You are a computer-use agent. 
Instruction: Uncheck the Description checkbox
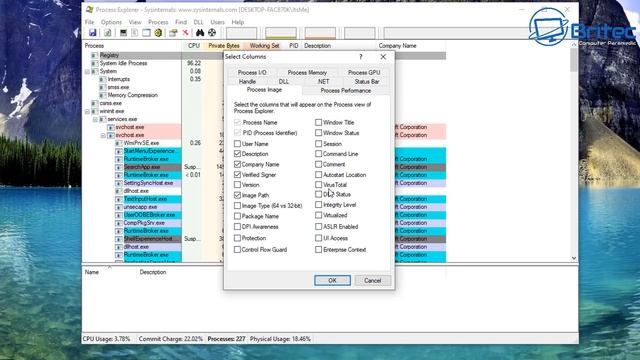237,154
